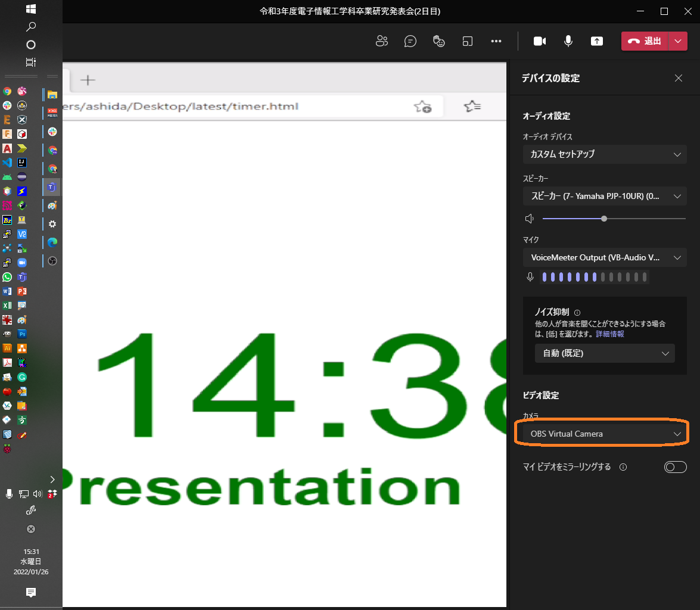Mute or unmute the microphone

(568, 41)
